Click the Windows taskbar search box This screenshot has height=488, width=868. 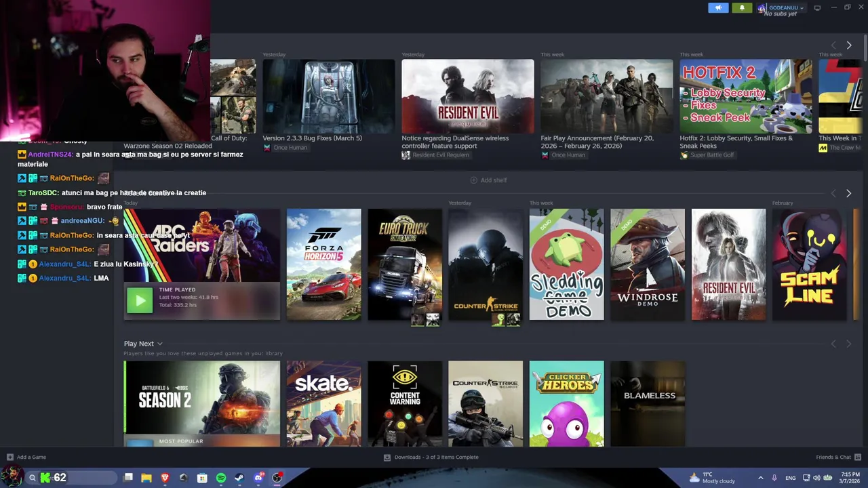[72, 478]
